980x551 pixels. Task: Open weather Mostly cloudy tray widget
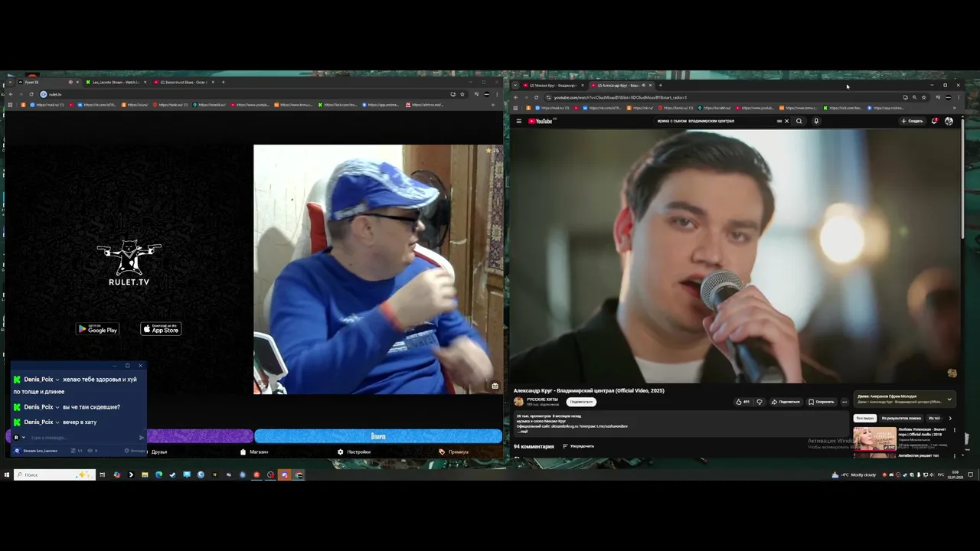[x=855, y=474]
